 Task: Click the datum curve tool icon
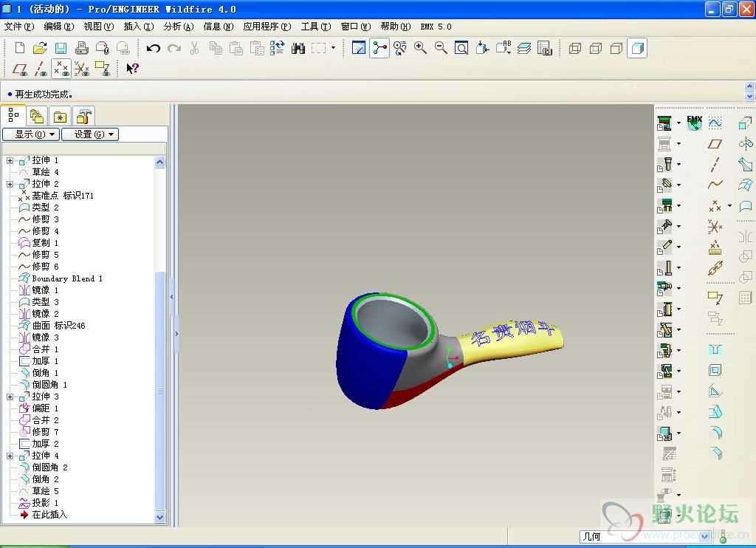click(x=715, y=185)
